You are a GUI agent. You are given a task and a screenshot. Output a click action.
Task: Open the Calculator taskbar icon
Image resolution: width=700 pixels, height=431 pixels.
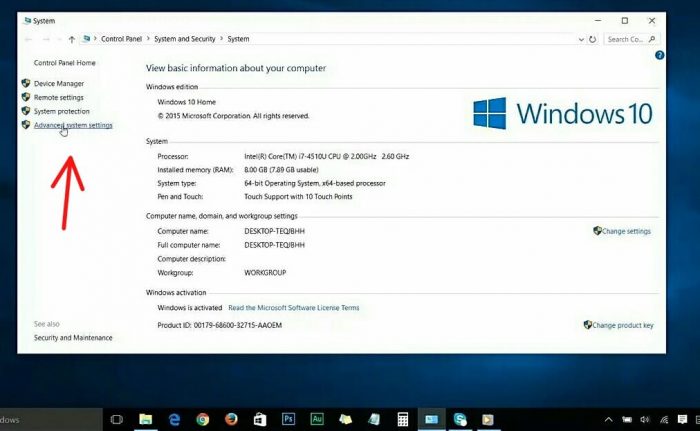(403, 419)
